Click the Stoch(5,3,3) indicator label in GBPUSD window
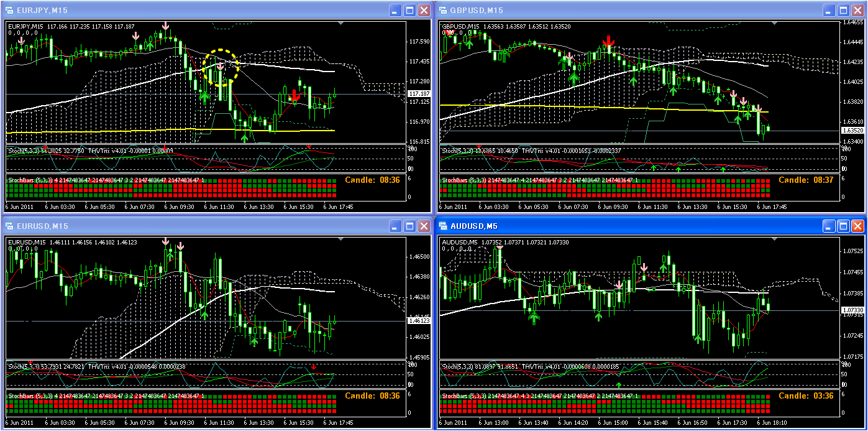Image resolution: width=868 pixels, height=431 pixels. click(x=457, y=151)
